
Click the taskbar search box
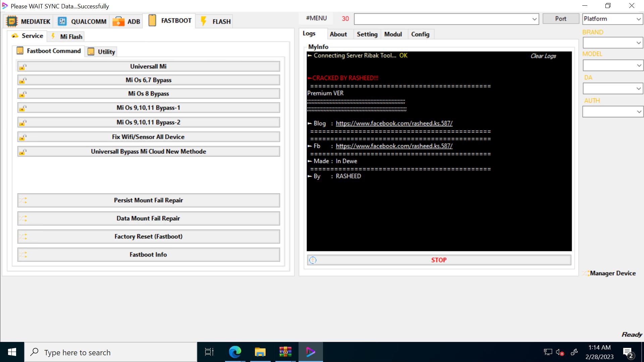point(111,352)
